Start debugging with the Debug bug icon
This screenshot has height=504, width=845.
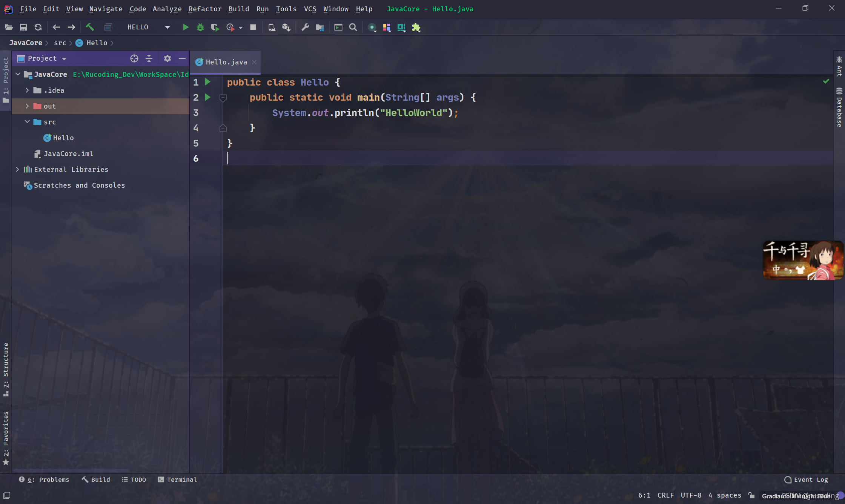click(200, 27)
